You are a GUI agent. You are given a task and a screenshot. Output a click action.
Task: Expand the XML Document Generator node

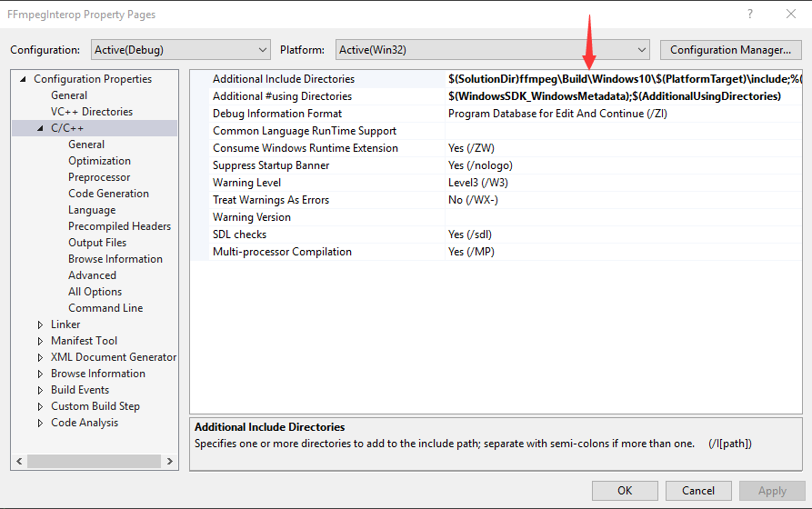pyautogui.click(x=40, y=357)
